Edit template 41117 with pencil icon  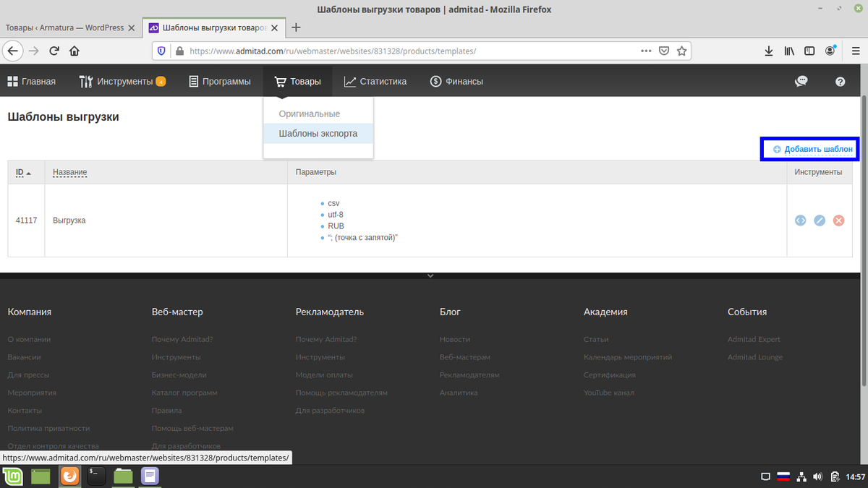[820, 220]
